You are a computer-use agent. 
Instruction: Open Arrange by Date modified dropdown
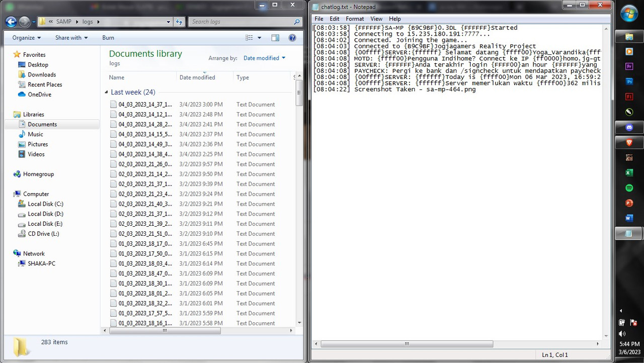264,58
